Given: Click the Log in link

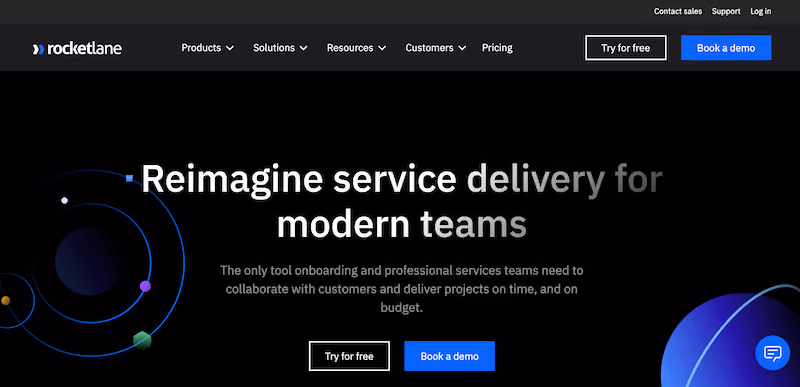Looking at the screenshot, I should click(x=760, y=11).
